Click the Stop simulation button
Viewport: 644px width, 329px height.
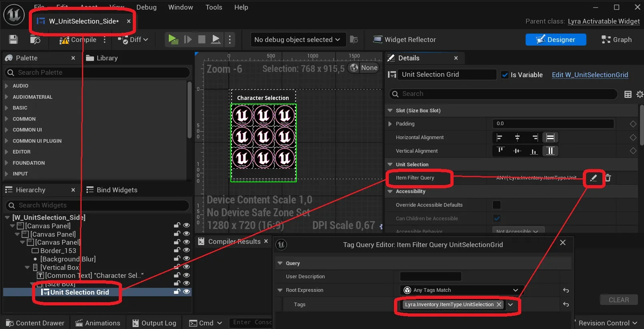(x=202, y=39)
